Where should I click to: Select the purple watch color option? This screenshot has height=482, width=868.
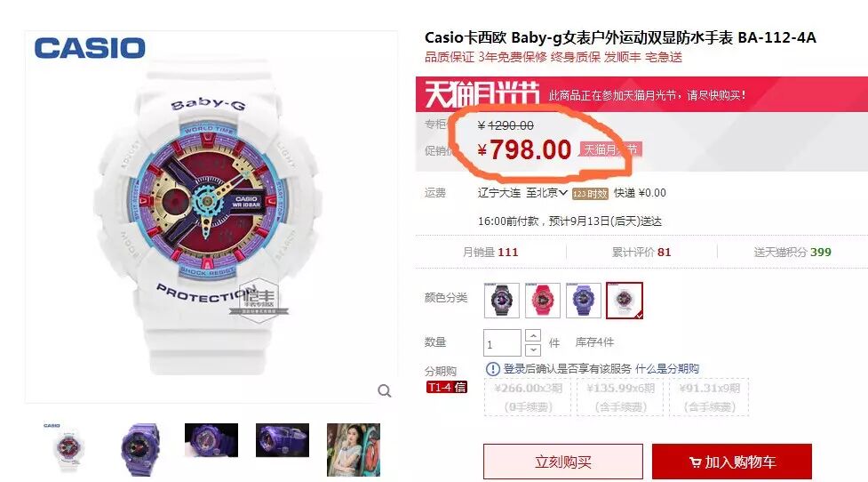coord(584,301)
